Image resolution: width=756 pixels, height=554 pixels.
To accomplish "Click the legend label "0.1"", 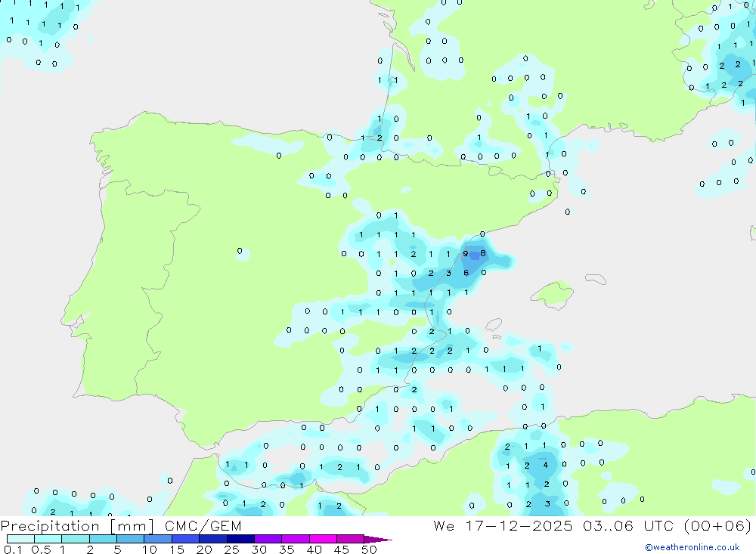I will [x=13, y=549].
